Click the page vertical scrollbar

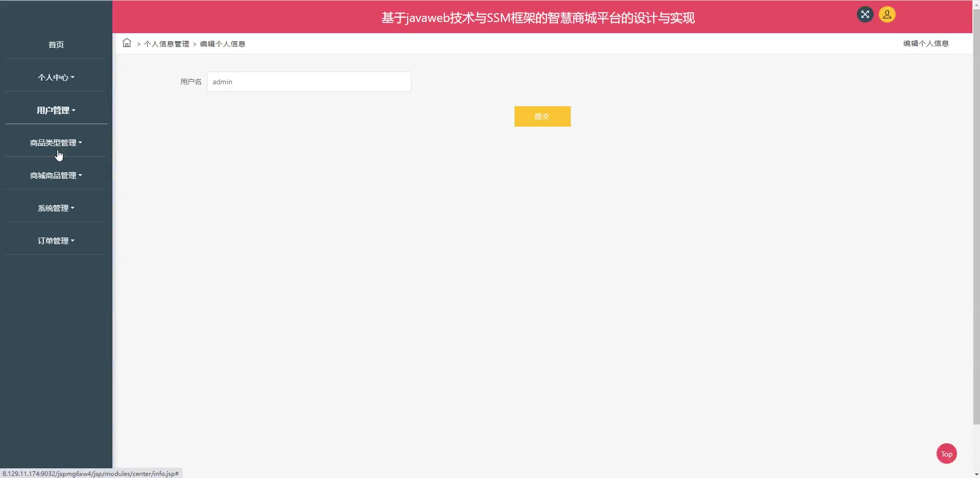pyautogui.click(x=976, y=217)
